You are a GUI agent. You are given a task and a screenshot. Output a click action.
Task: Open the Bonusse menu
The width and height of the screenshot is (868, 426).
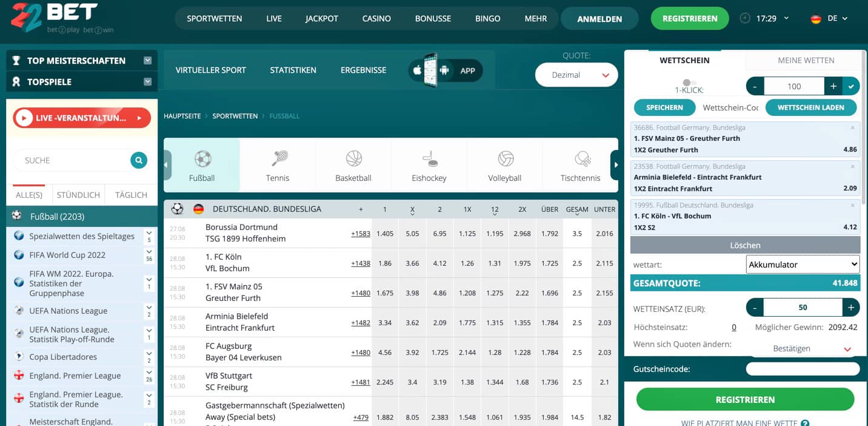(433, 19)
